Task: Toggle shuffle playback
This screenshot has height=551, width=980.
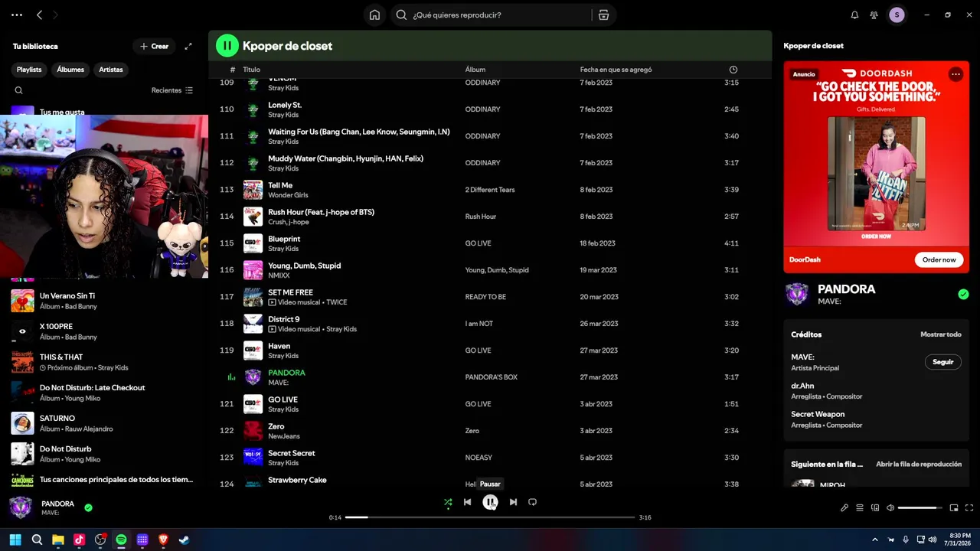Action: tap(448, 502)
